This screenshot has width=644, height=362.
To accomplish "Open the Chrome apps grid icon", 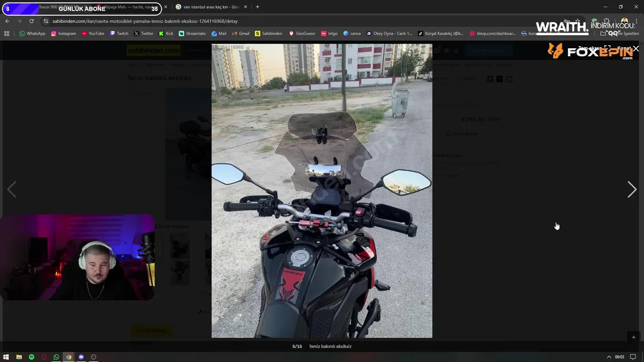I will [x=7, y=34].
